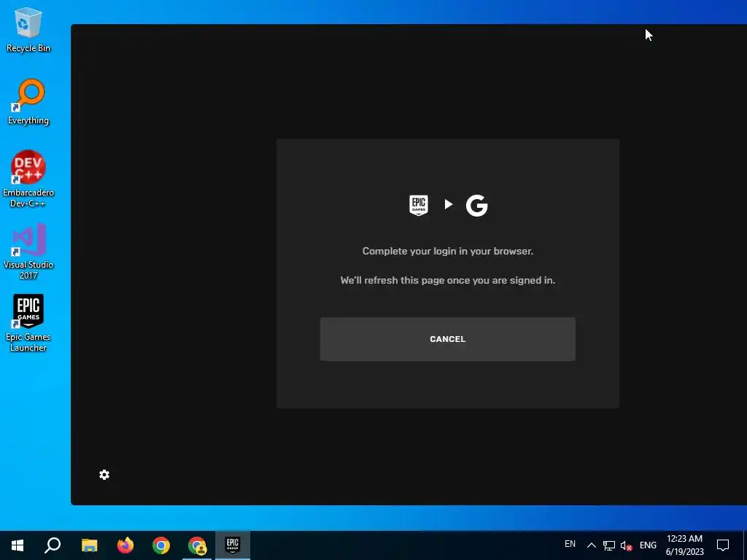Open the network status tray icon
The width and height of the screenshot is (747, 560).
pos(609,545)
